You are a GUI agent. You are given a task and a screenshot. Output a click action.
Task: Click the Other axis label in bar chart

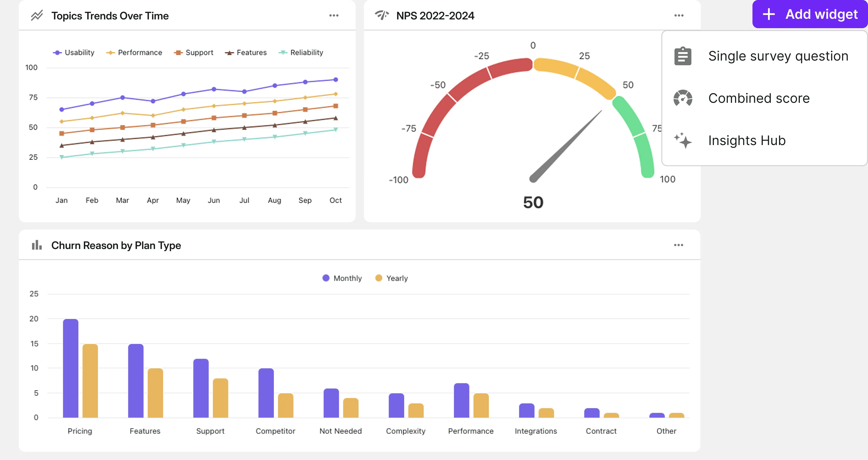(x=666, y=431)
